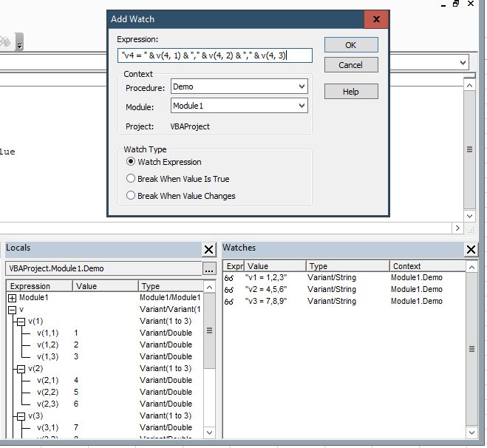Click the Type column header in Watches
This screenshot has height=448, width=487.
click(348, 266)
